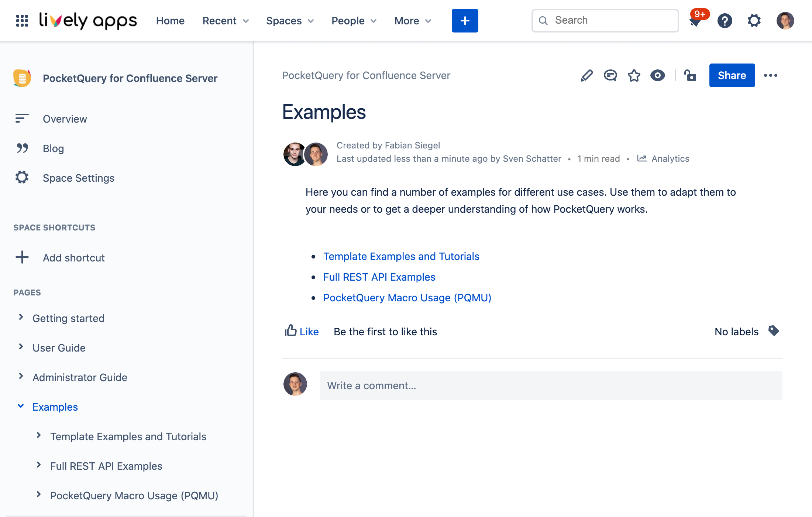Open Administrator Guide page in sidebar
The width and height of the screenshot is (812, 517).
[x=80, y=377]
